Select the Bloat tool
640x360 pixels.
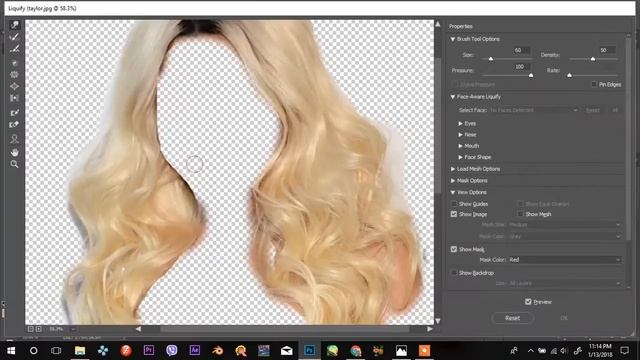[x=15, y=87]
